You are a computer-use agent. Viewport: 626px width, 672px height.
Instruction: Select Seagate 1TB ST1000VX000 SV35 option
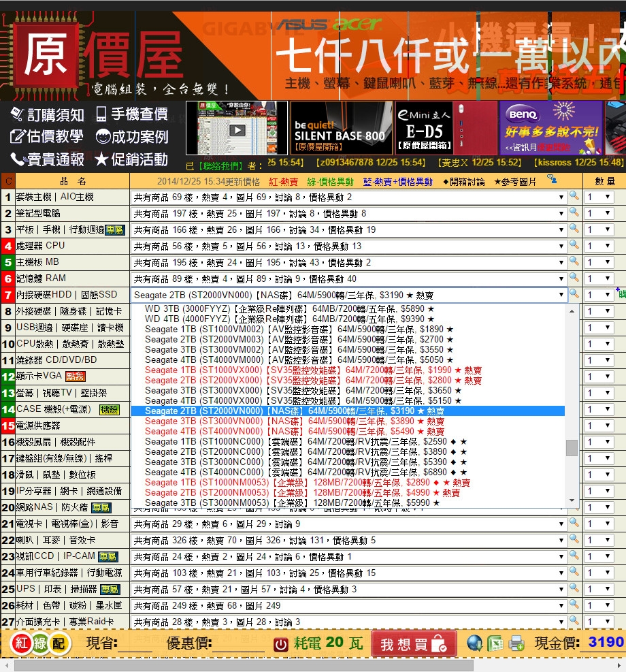[x=348, y=370]
